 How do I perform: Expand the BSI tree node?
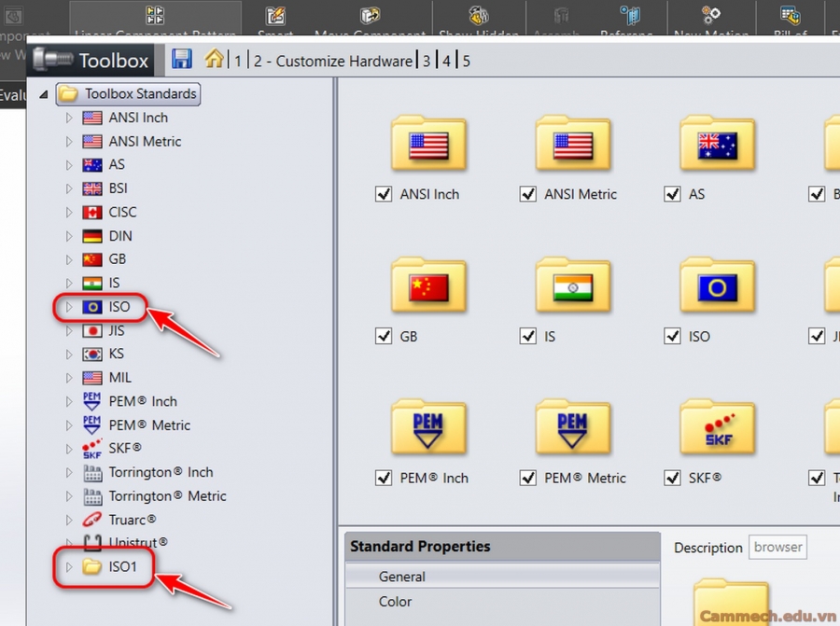[69, 188]
